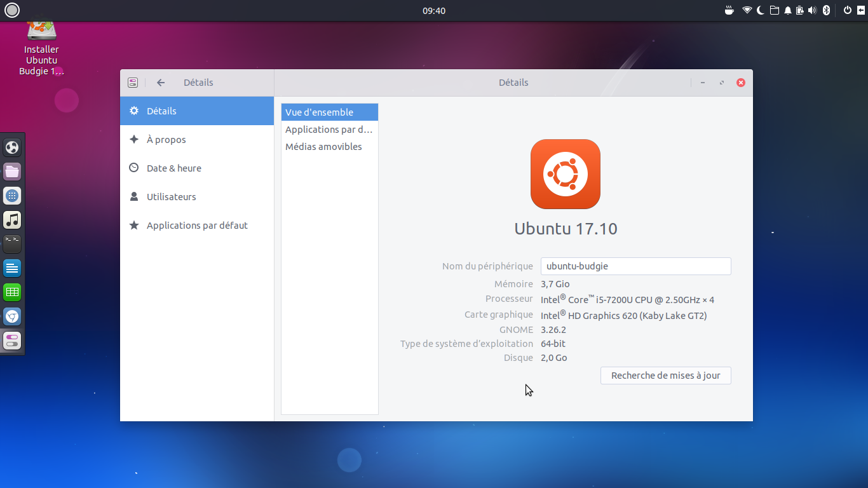
Task: Open the Files manager from dock
Action: (12, 172)
